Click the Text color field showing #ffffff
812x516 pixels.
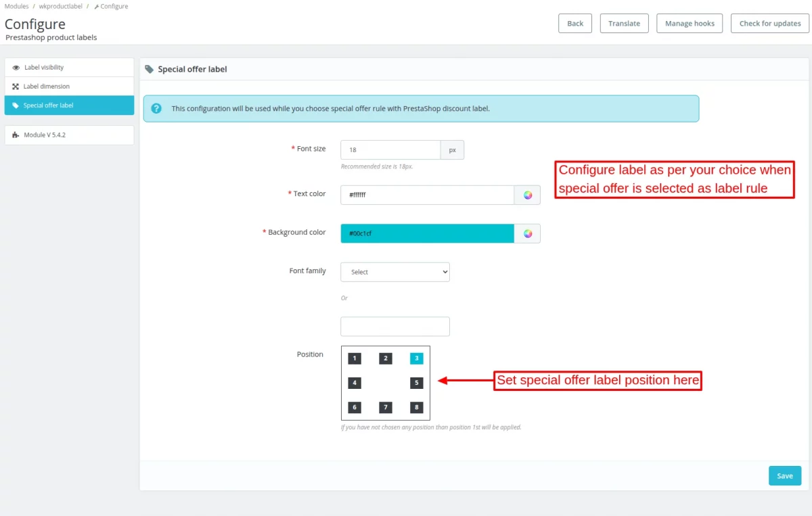[428, 195]
